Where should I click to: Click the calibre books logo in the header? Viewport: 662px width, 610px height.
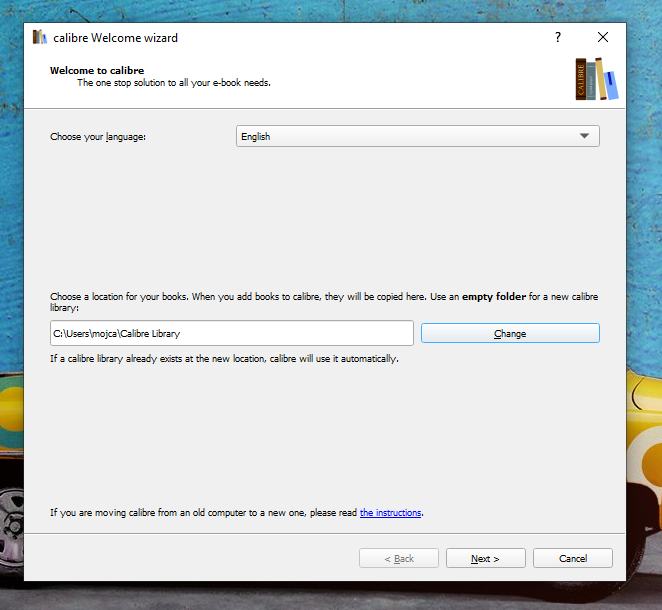595,79
